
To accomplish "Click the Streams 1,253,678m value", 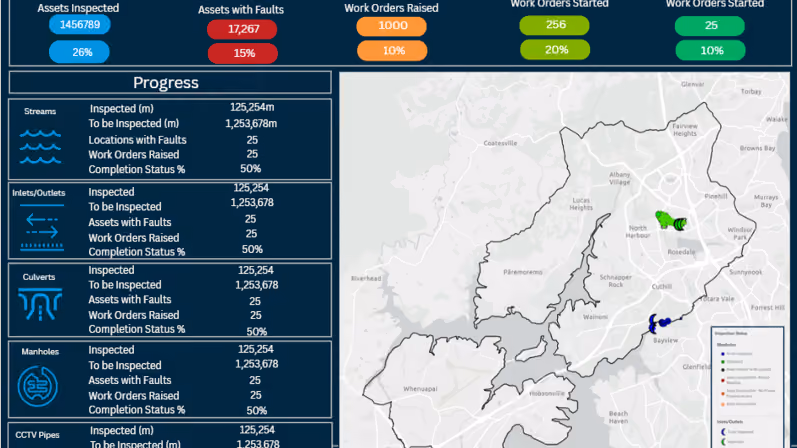I will pos(251,124).
